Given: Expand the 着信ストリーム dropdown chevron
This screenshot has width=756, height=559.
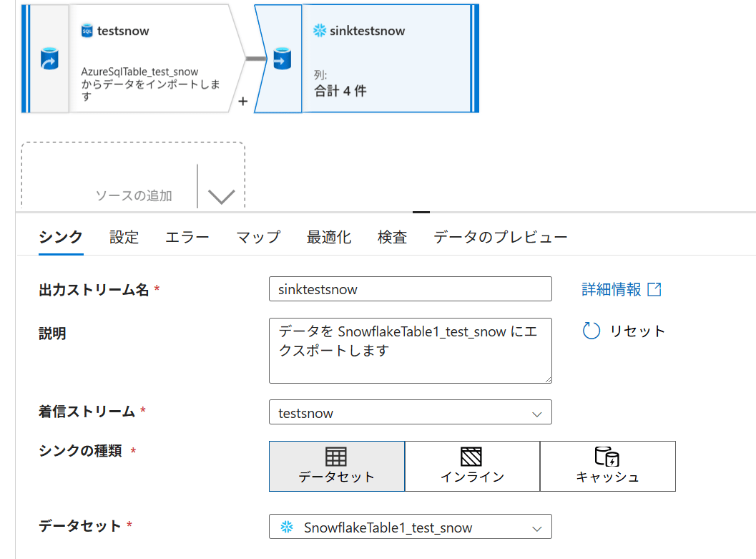Looking at the screenshot, I should (536, 414).
